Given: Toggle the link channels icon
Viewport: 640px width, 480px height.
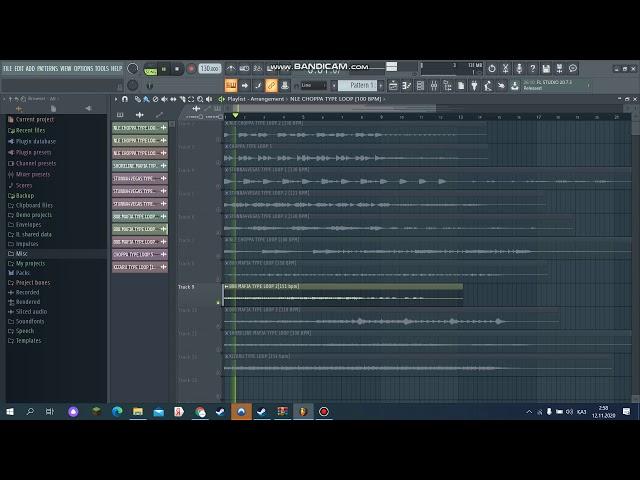Looking at the screenshot, I should tap(271, 85).
